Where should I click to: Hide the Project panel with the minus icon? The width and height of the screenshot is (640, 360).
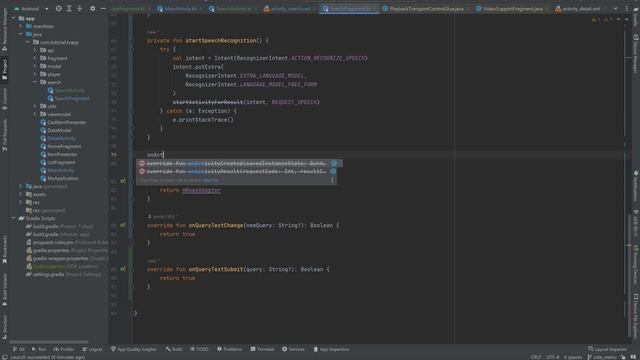[x=103, y=9]
